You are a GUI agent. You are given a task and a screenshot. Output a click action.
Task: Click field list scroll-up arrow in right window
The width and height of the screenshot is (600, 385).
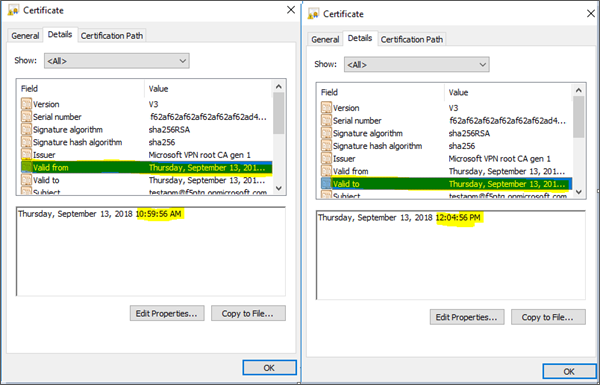579,90
